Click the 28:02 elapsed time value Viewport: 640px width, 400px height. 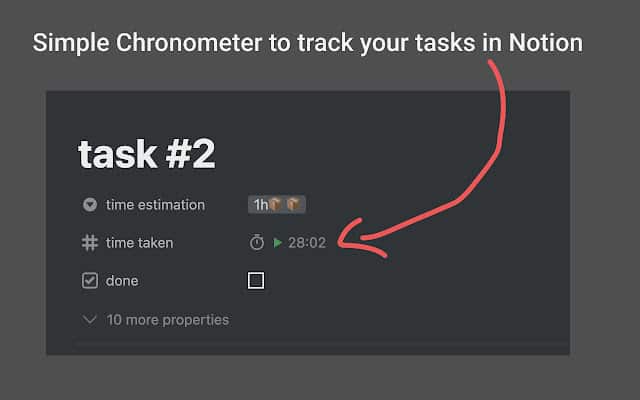tap(307, 243)
